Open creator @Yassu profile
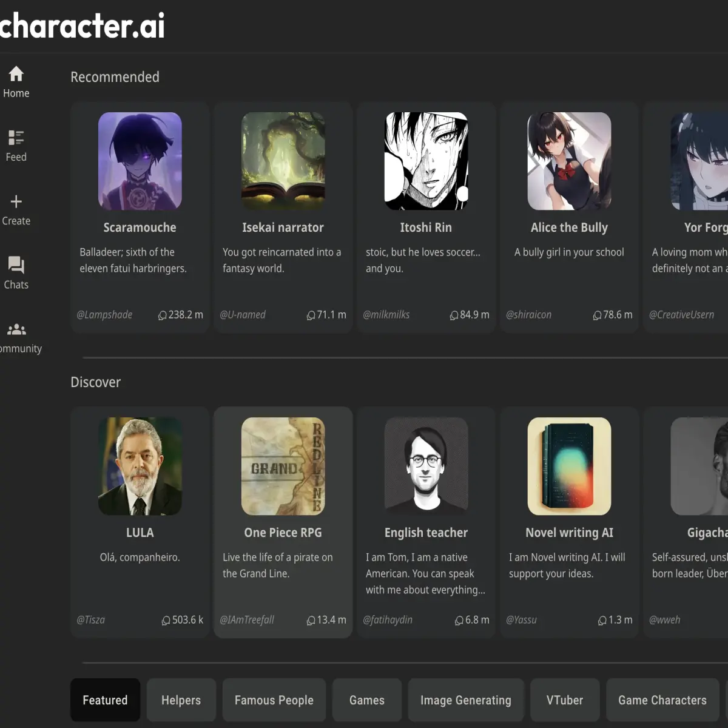 point(522,620)
